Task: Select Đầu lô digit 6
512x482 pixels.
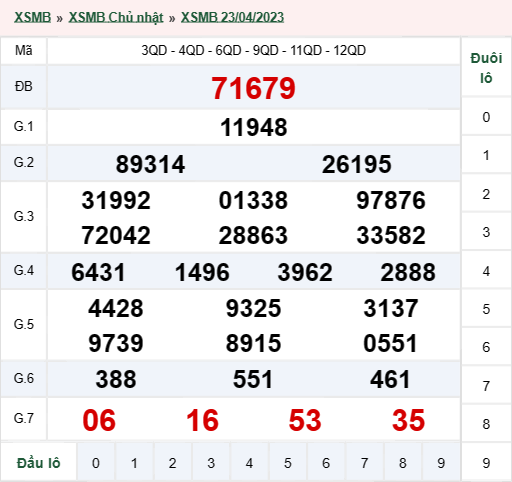Action: pyautogui.click(x=326, y=463)
